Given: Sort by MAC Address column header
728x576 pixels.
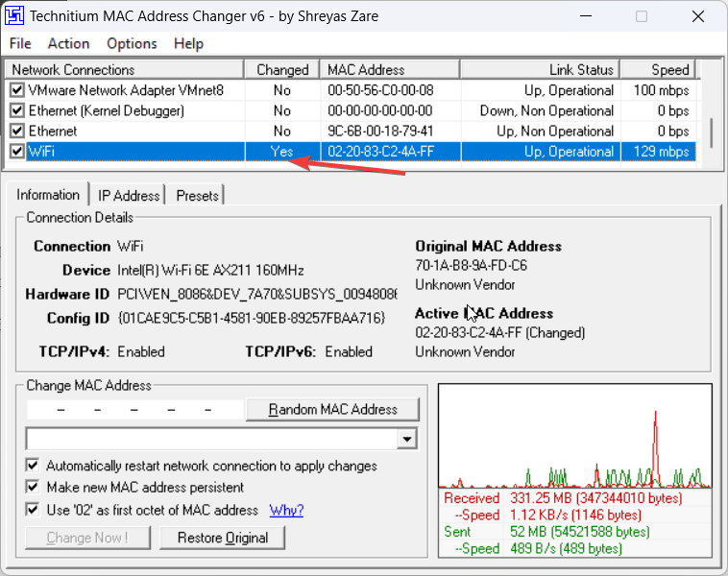Looking at the screenshot, I should tap(390, 70).
